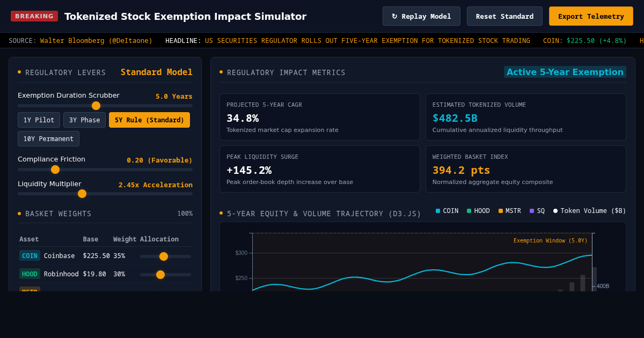The height and width of the screenshot is (338, 644).
Task: Click the HOOD ticker badge in table
Action: [30, 274]
